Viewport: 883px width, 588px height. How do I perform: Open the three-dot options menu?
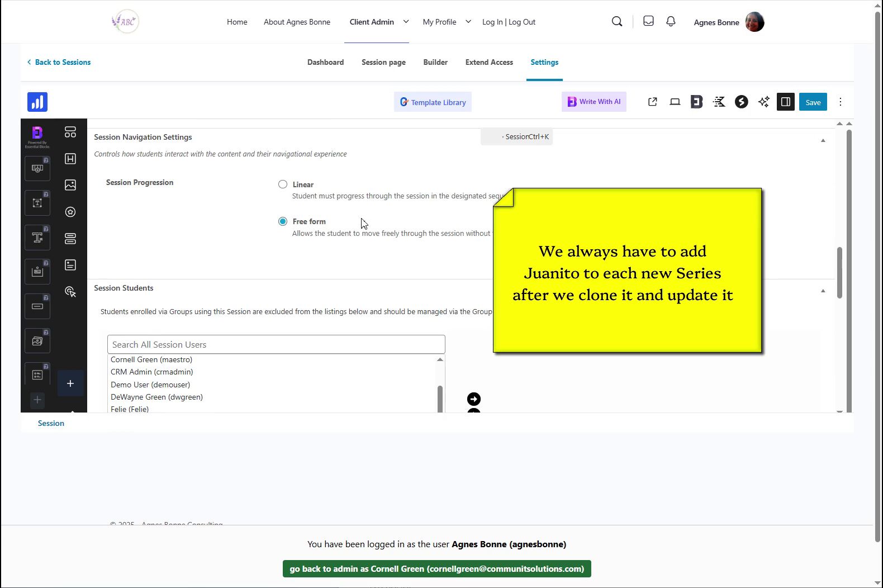point(840,102)
